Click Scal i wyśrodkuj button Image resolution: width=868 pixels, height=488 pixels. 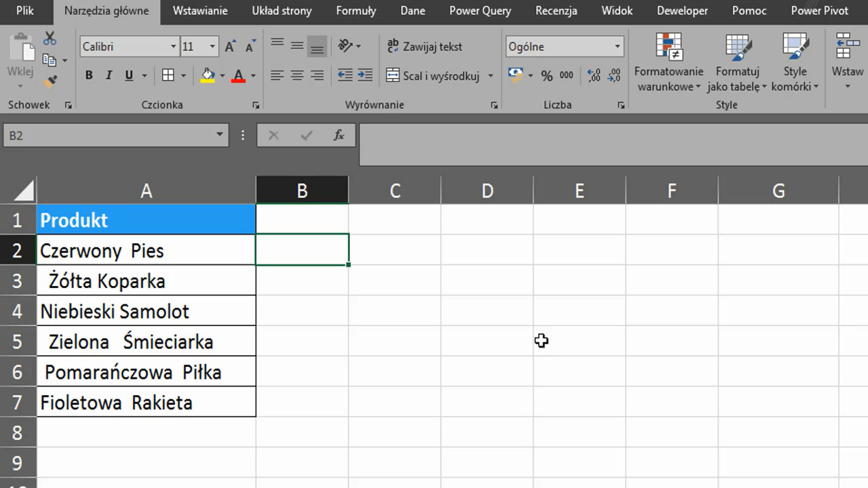[x=433, y=75]
